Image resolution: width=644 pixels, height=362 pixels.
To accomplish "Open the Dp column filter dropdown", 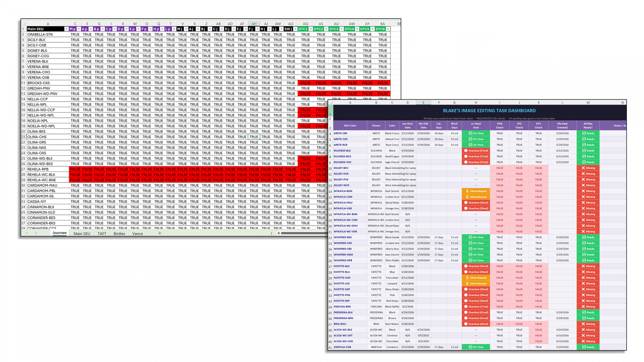I will click(x=127, y=29).
